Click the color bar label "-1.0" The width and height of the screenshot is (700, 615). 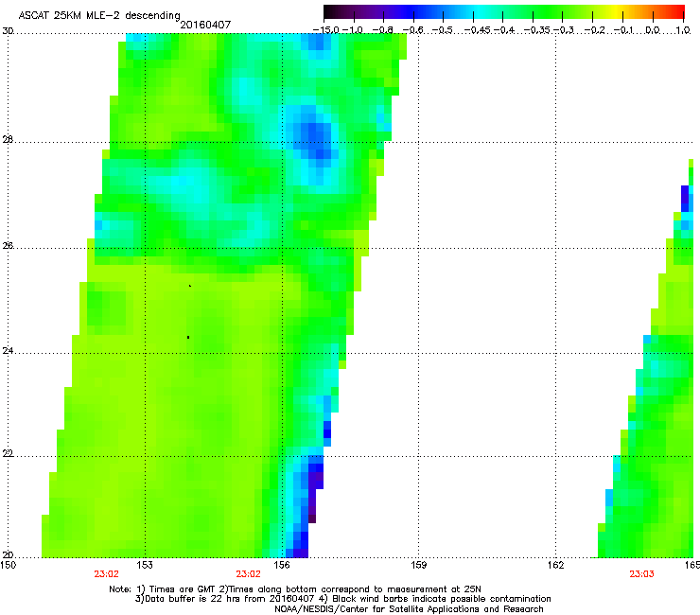click(x=353, y=30)
